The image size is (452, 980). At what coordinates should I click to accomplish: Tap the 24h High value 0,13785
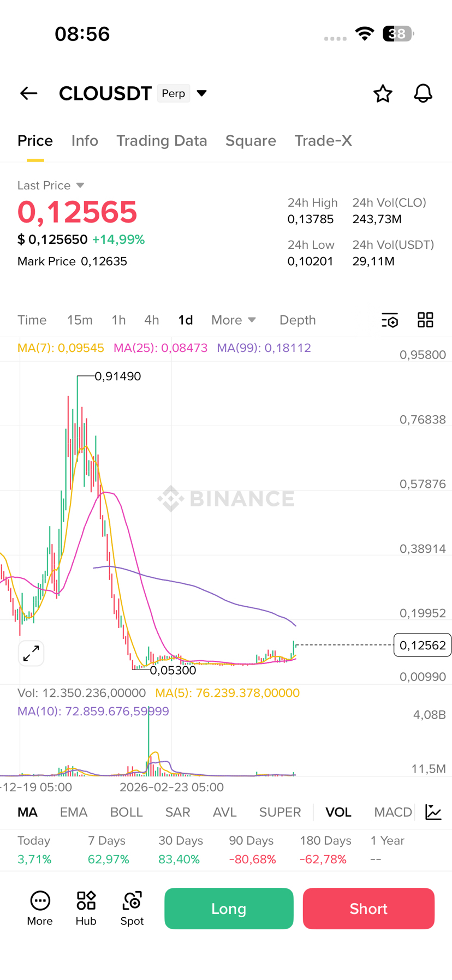click(311, 219)
